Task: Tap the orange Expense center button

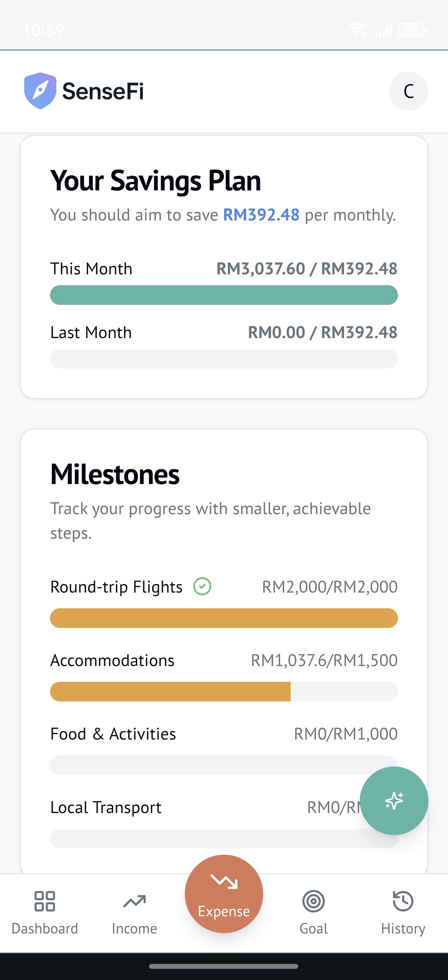Action: tap(224, 894)
